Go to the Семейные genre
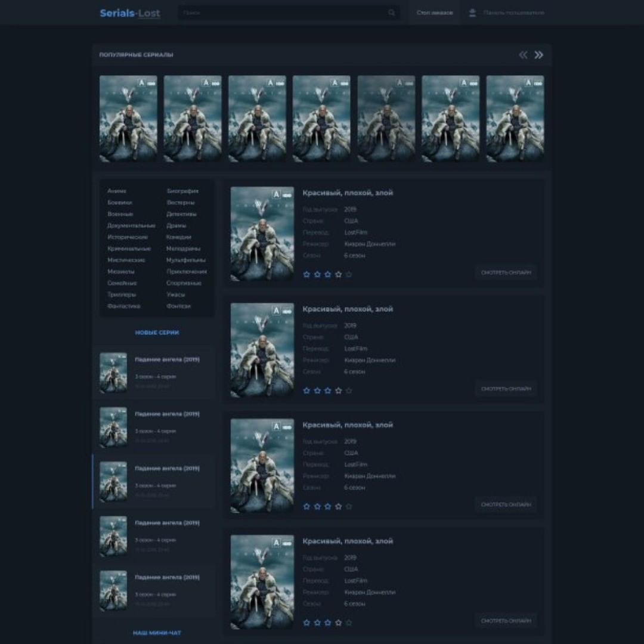 click(122, 283)
